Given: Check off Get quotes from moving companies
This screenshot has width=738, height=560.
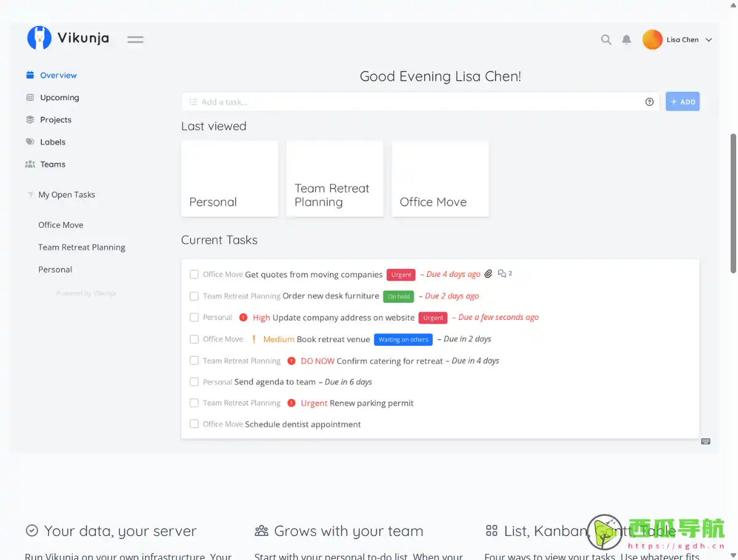Looking at the screenshot, I should [x=194, y=274].
